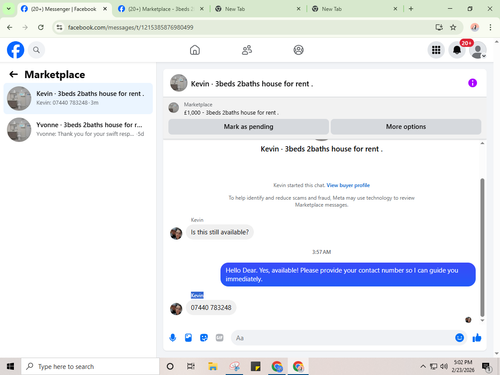500x375 pixels.
Task: Click the message input field
Action: [343, 338]
